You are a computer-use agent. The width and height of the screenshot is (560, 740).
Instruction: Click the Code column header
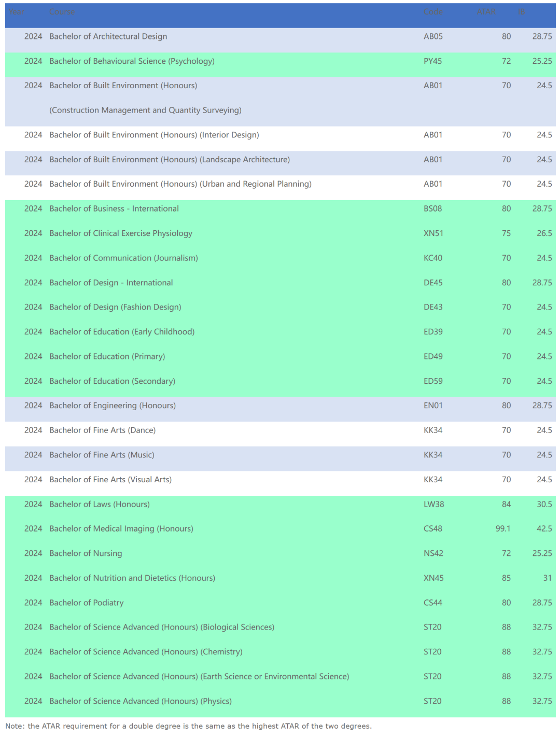pos(433,12)
